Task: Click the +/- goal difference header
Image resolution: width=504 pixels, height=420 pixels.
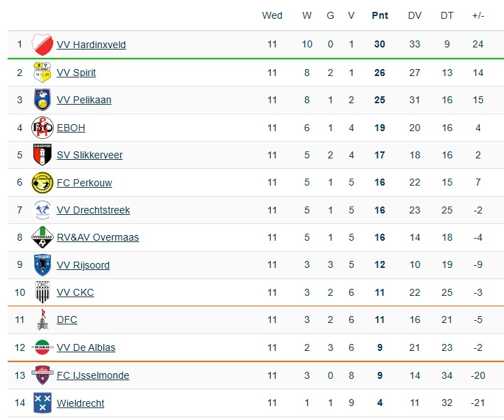Action: [x=478, y=15]
